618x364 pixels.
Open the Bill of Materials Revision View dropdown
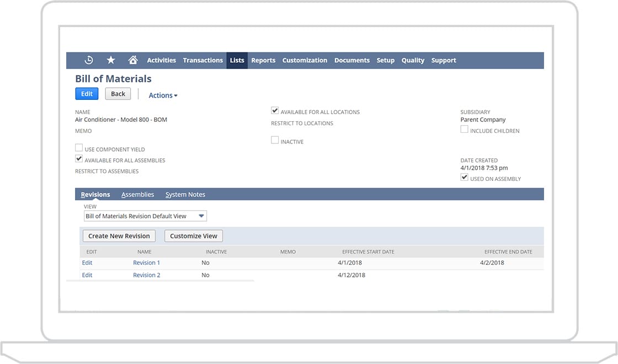pyautogui.click(x=145, y=216)
